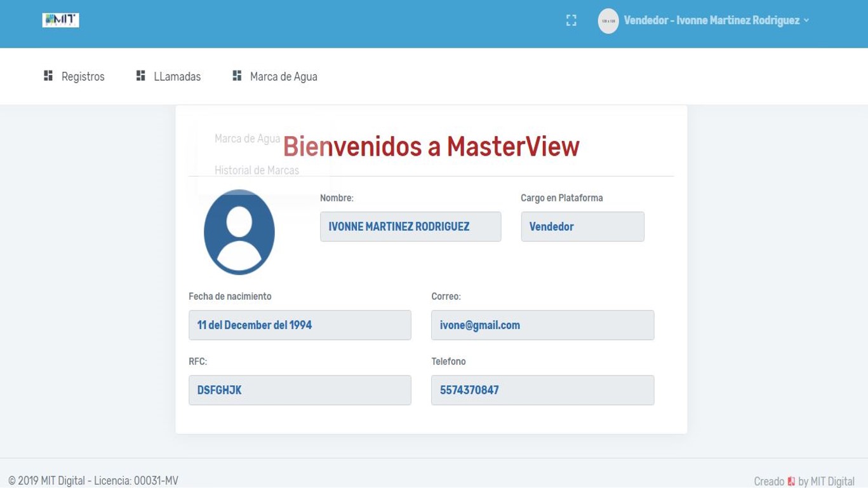Click Creado by MIT Digital footer text

coord(804,481)
